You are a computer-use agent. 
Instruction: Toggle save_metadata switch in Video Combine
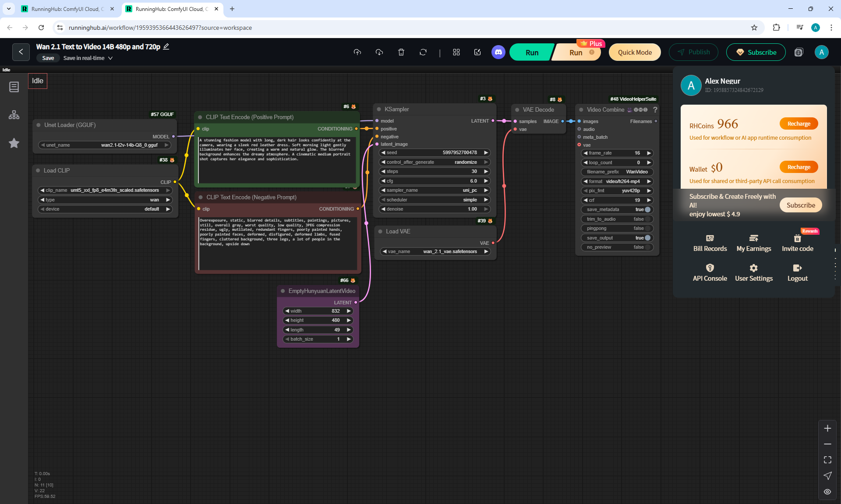click(647, 210)
